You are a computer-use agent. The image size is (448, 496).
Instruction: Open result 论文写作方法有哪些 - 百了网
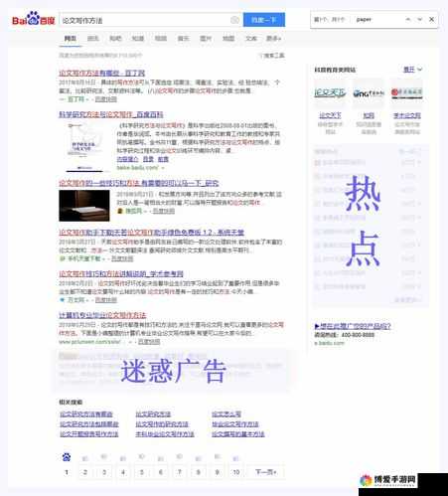(x=102, y=73)
